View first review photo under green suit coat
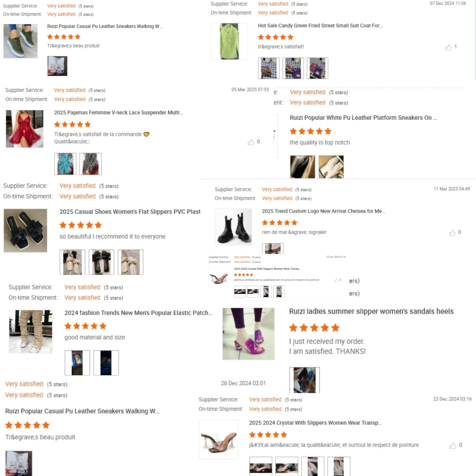Screen dimensions: 476x476 coord(269,68)
